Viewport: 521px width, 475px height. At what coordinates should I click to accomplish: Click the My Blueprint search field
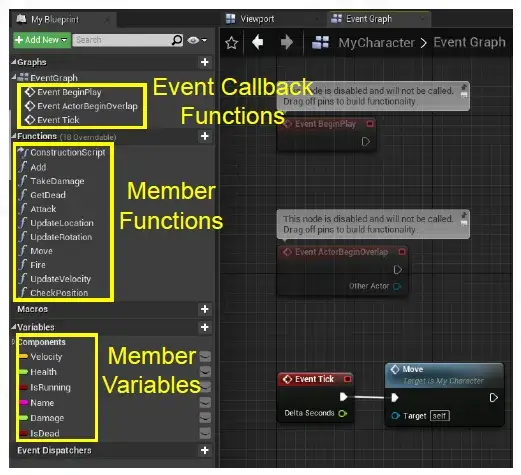click(x=122, y=40)
